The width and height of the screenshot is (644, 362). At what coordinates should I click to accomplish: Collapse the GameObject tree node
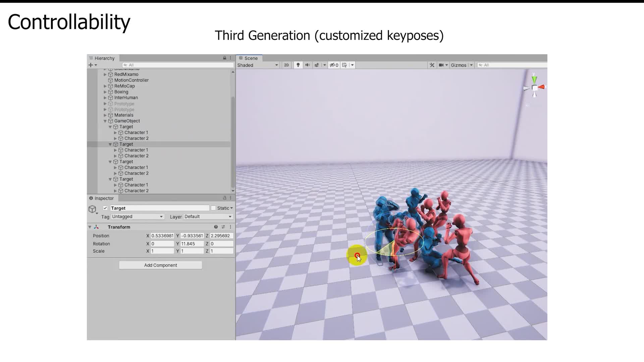coord(105,121)
